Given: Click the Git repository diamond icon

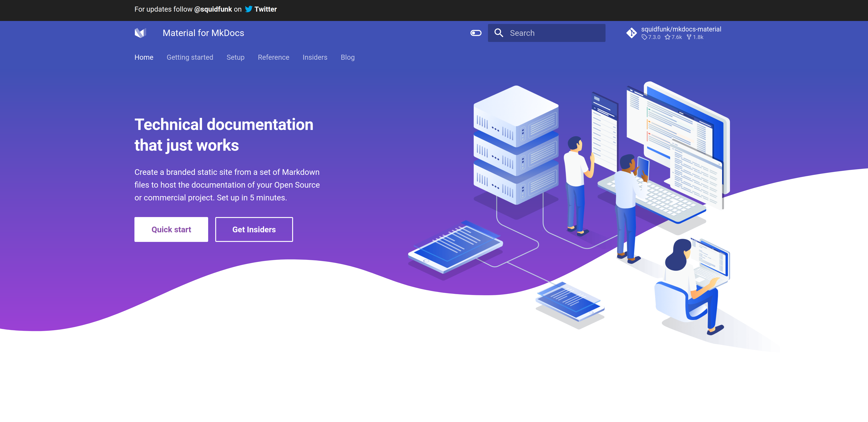Looking at the screenshot, I should tap(631, 33).
